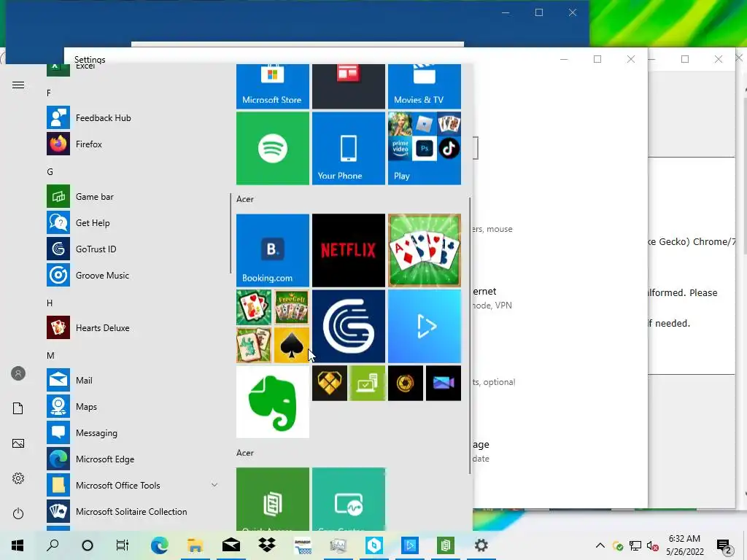Viewport: 747px width, 560px height.
Task: Launch the Netflix tile
Action: pos(348,250)
